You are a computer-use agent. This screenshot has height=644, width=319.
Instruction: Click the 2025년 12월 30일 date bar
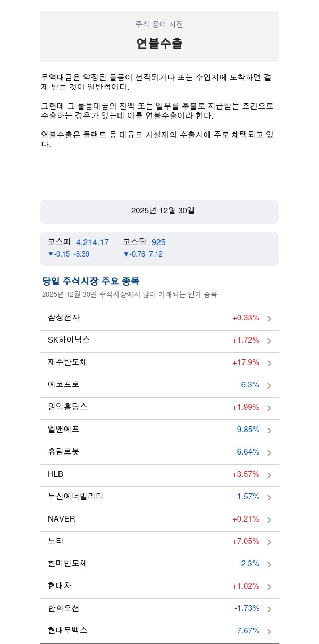[159, 211]
